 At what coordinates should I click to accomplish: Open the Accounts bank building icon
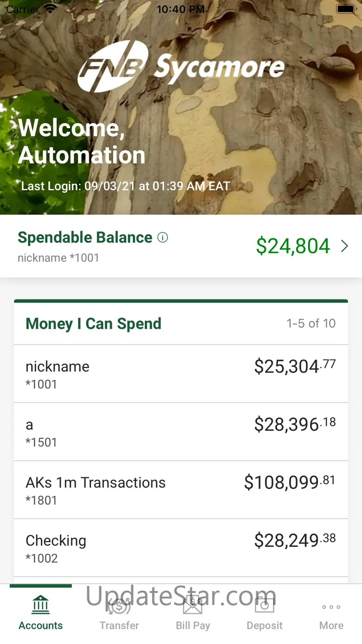(x=41, y=605)
